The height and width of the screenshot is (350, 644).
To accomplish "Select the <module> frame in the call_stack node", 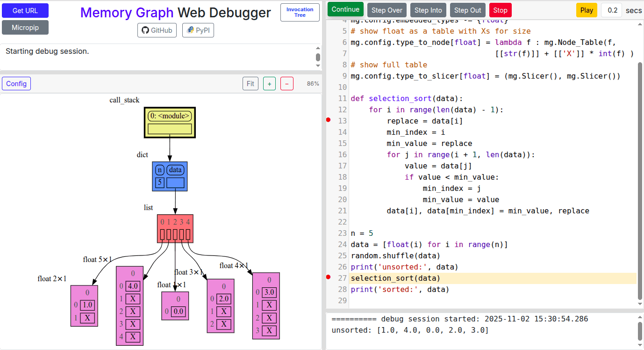I will point(169,115).
